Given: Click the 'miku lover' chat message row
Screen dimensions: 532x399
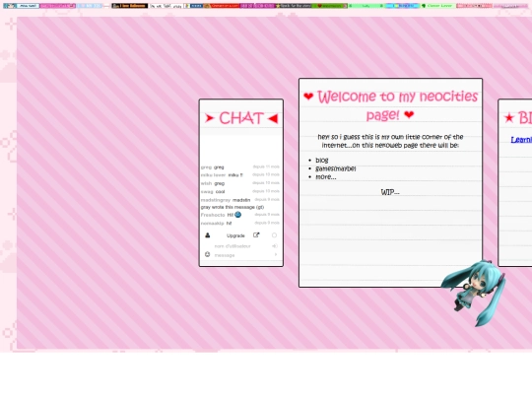Looking at the screenshot, I should click(x=240, y=175).
